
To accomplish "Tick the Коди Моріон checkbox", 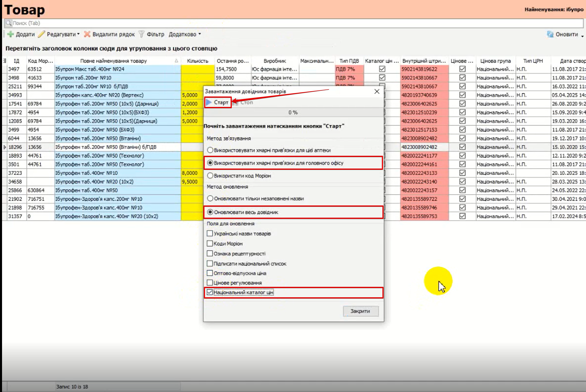I will pos(210,244).
